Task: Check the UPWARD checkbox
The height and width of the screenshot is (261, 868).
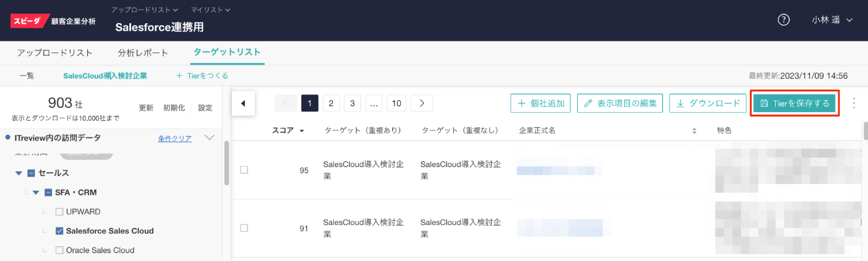Action: 59,212
